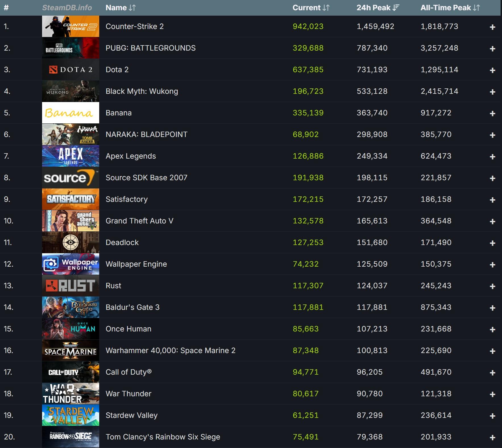Sort by Current players column header
Screen dimensions: 502x448
[311, 8]
